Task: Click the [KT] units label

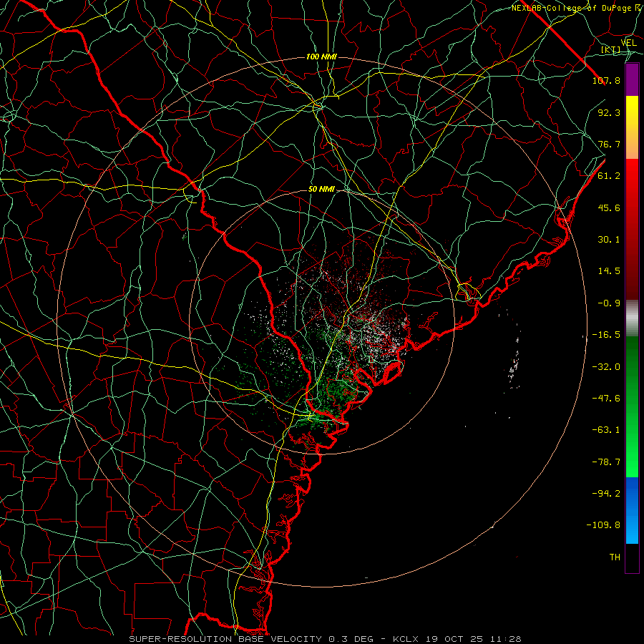Action: [x=611, y=50]
